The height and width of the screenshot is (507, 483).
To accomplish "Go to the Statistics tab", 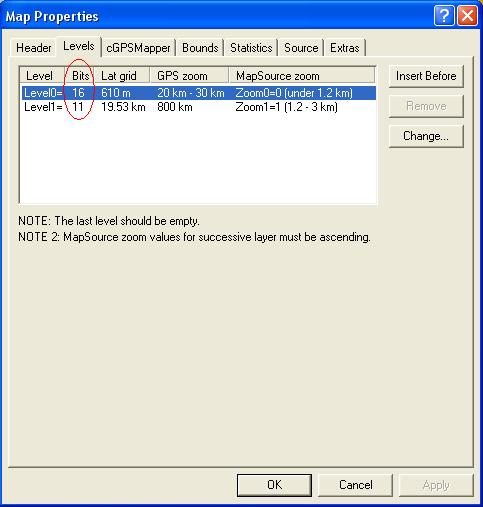I will [x=251, y=48].
